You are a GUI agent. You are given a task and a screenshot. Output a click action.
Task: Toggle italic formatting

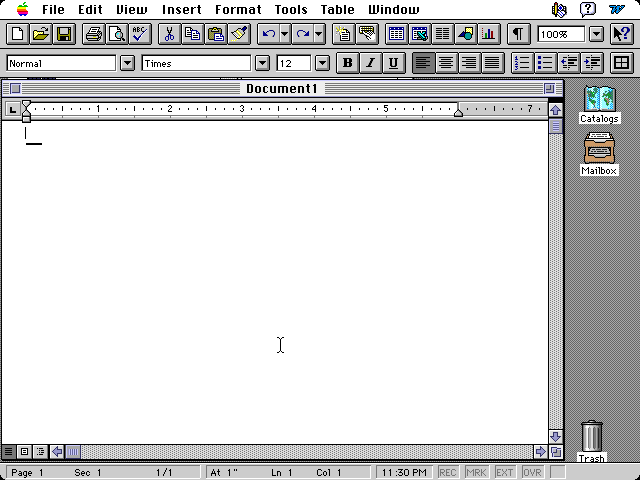[x=371, y=63]
